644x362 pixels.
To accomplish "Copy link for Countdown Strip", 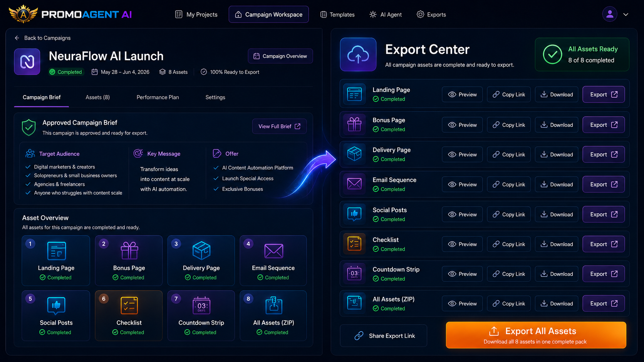I will (509, 274).
